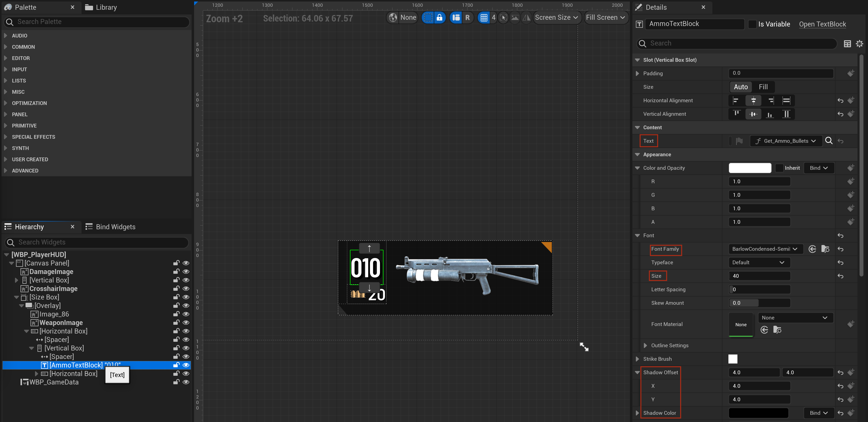Hide AmmoTextBlock with eye icon
The width and height of the screenshot is (868, 422).
(x=186, y=365)
